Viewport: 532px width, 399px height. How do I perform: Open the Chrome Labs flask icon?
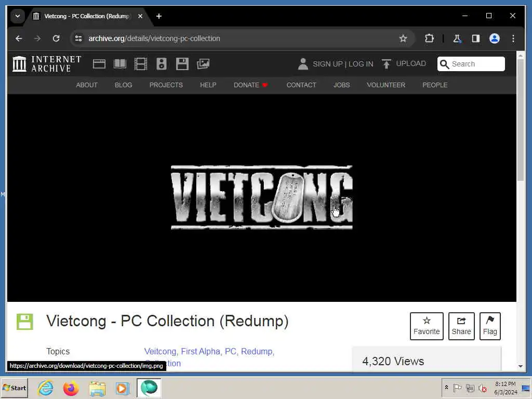pos(457,38)
